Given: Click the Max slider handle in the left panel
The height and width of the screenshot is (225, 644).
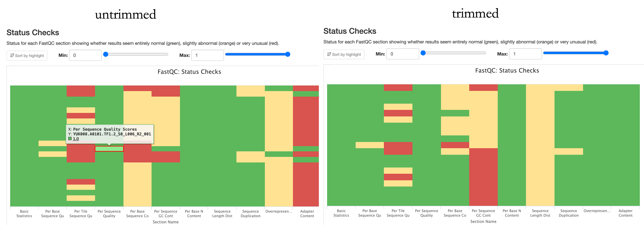Looking at the screenshot, I should [288, 54].
